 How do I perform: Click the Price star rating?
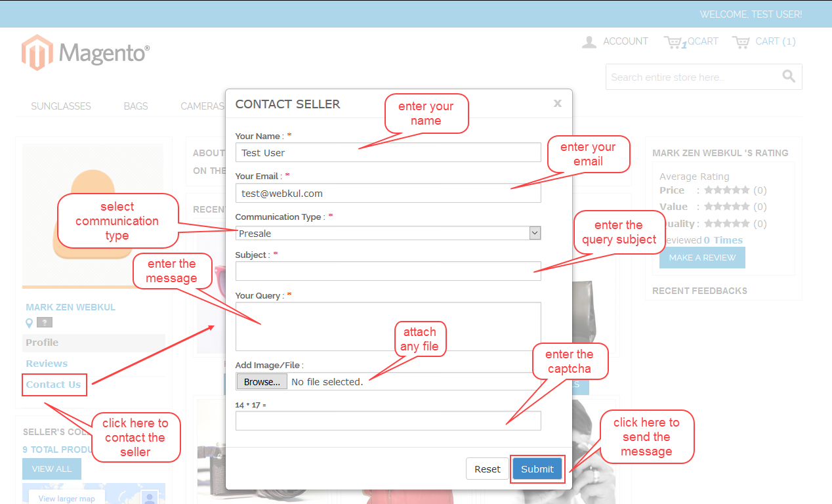(x=726, y=190)
